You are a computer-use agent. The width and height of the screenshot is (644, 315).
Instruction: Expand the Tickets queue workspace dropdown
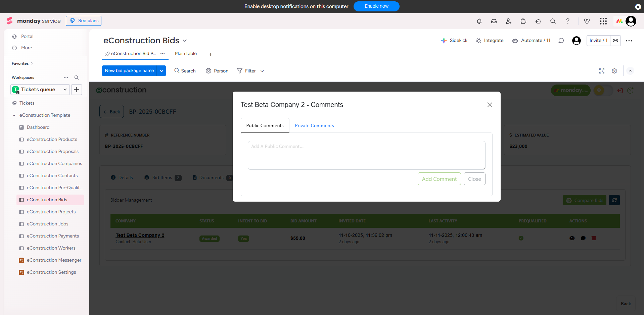tap(65, 90)
